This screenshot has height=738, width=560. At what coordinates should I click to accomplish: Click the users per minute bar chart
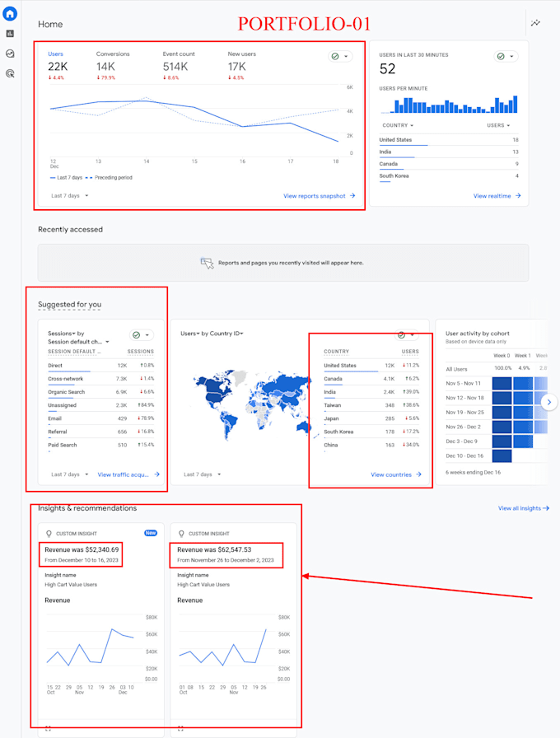point(450,105)
